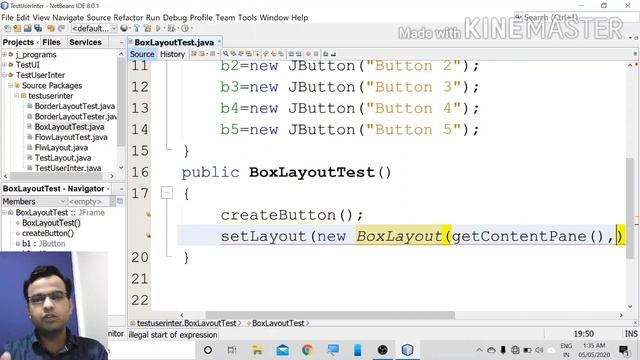Expand the j_programs project node

(4, 54)
